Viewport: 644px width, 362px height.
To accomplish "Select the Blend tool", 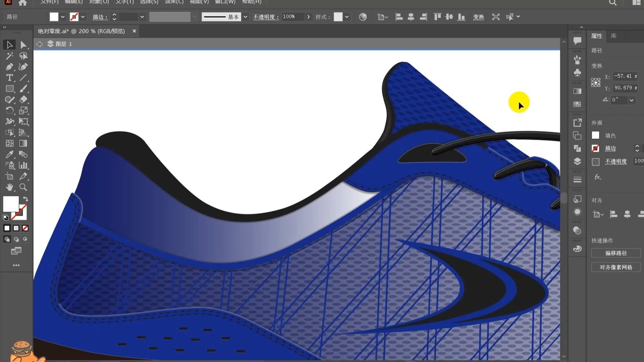I will [23, 154].
